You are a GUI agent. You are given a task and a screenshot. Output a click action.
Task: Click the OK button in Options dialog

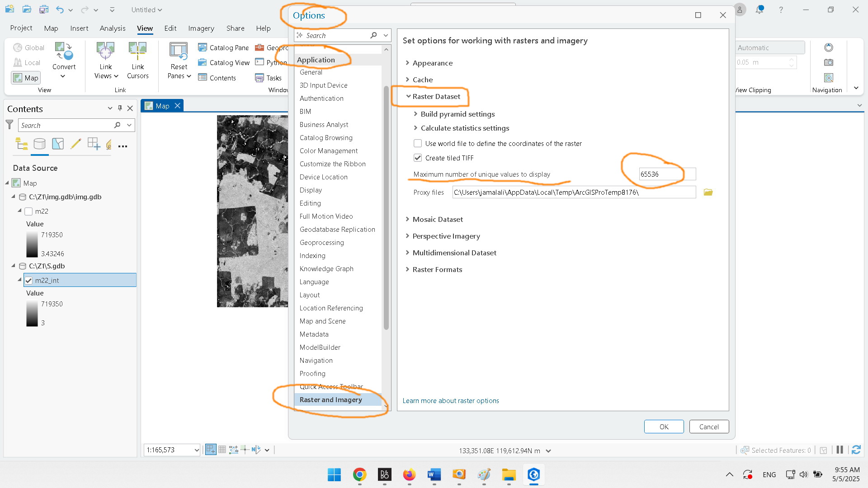point(664,426)
